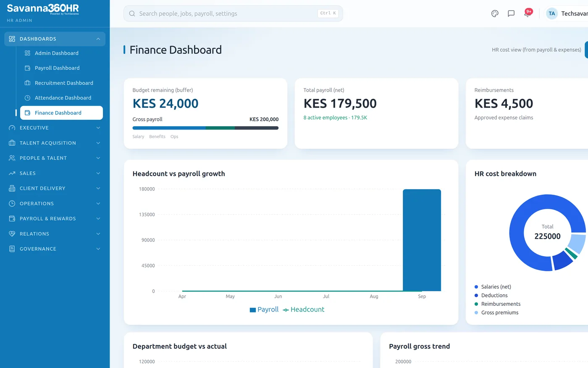The height and width of the screenshot is (368, 588).
Task: Select Finance Dashboard menu item
Action: click(61, 113)
